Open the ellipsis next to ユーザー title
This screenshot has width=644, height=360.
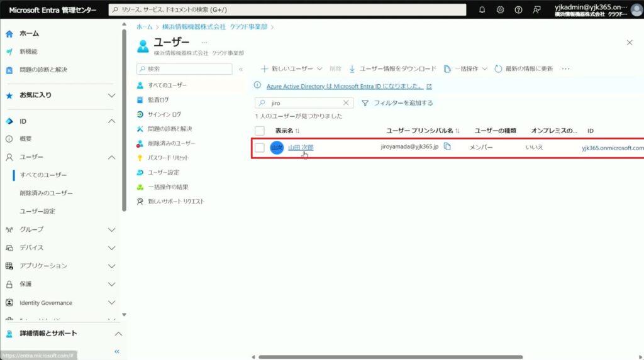pyautogui.click(x=204, y=42)
